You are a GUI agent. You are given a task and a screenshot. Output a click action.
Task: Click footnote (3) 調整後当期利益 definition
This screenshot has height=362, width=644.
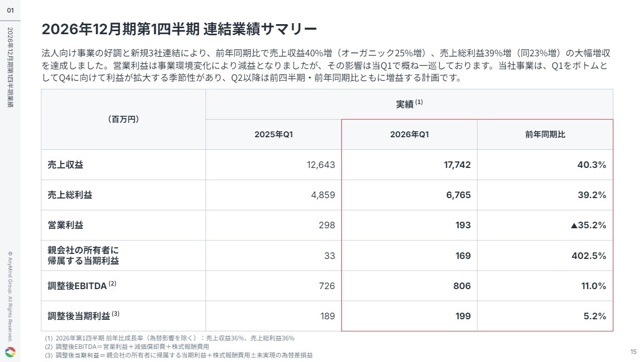point(179,355)
